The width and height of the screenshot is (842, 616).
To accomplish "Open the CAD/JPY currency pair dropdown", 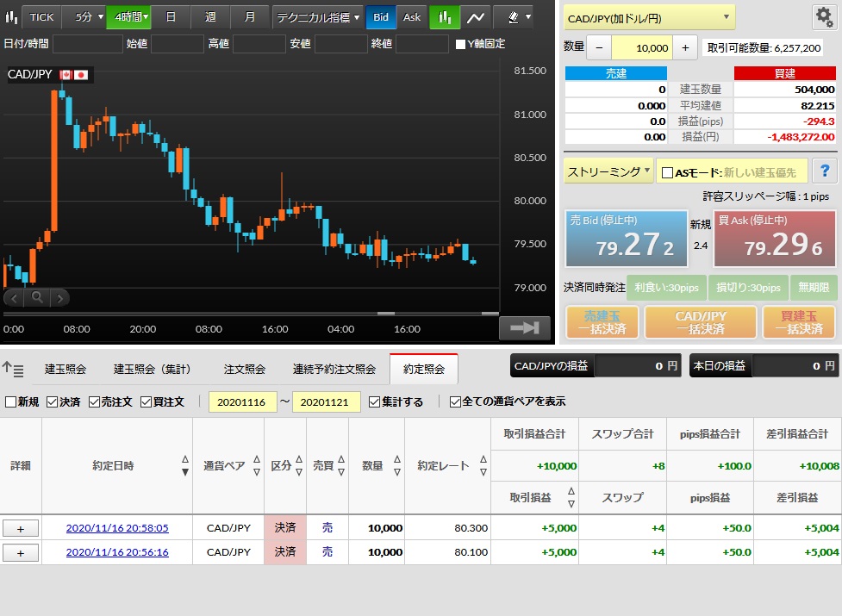I will point(649,18).
